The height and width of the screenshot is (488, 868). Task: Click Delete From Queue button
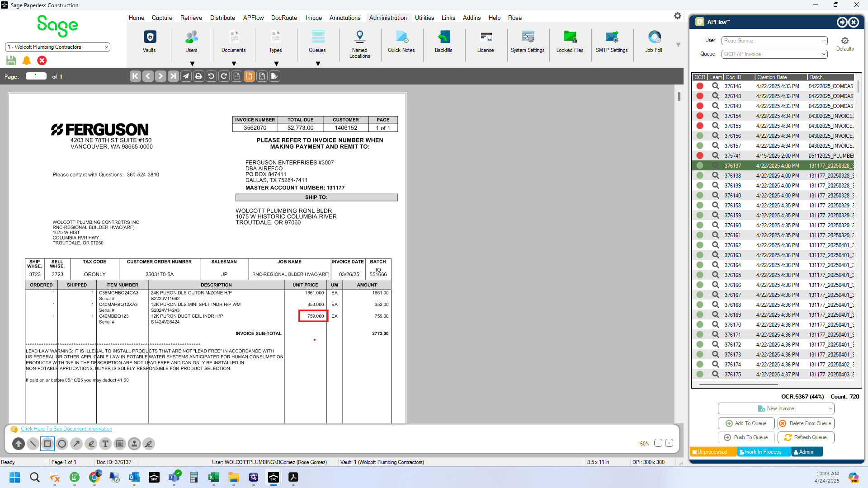pos(806,423)
